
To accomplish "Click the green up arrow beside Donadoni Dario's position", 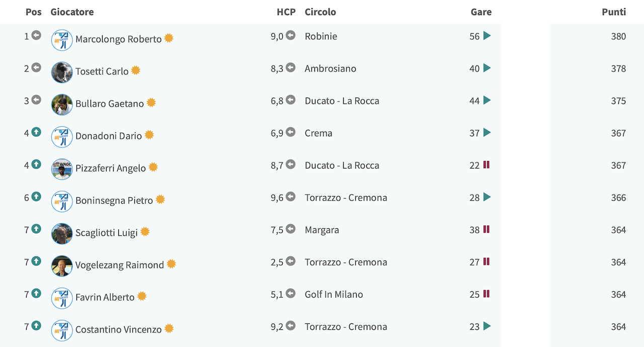I will click(36, 132).
